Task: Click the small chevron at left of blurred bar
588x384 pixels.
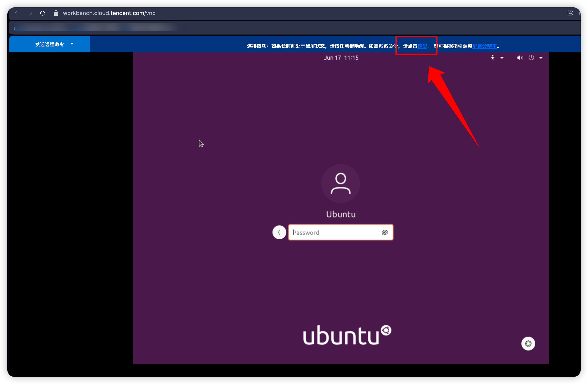Action: [14, 29]
